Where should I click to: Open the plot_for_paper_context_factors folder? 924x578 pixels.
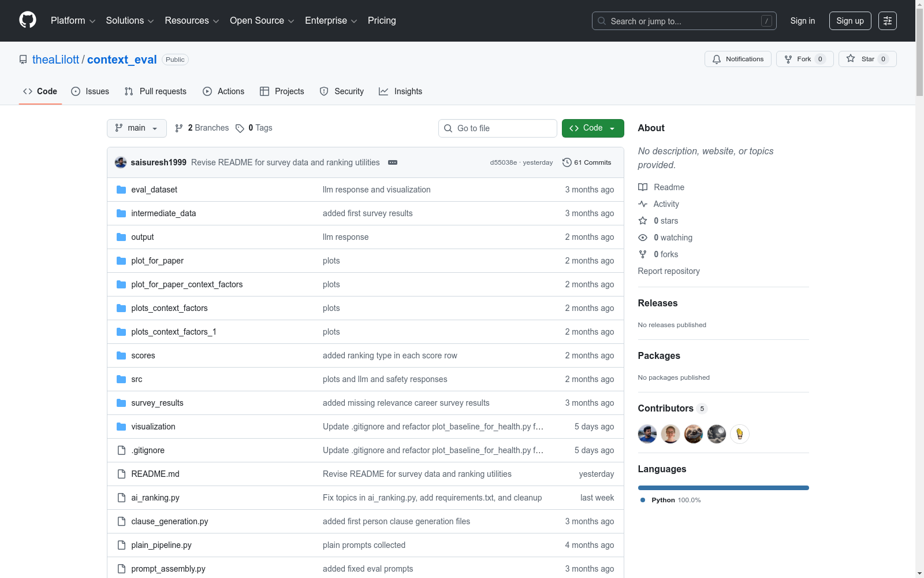pyautogui.click(x=187, y=284)
